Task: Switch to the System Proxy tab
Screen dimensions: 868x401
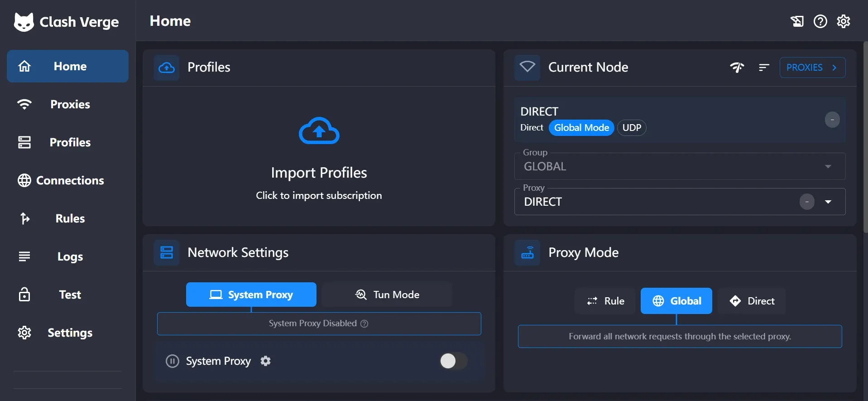Action: (251, 295)
